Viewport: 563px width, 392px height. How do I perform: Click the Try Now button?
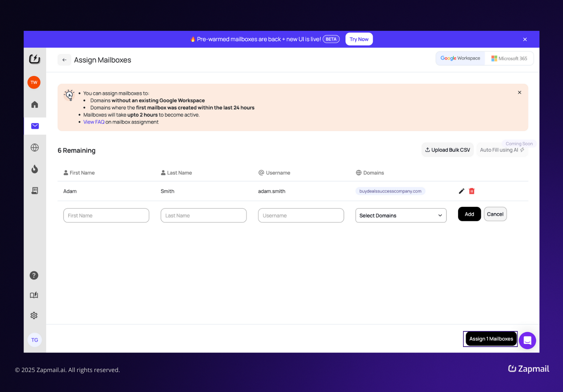(359, 39)
